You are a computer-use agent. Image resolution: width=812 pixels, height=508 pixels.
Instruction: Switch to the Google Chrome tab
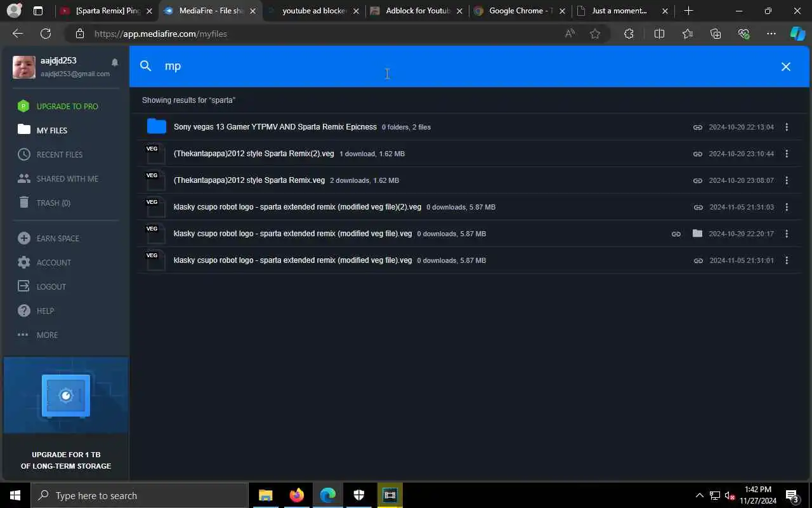(520, 11)
